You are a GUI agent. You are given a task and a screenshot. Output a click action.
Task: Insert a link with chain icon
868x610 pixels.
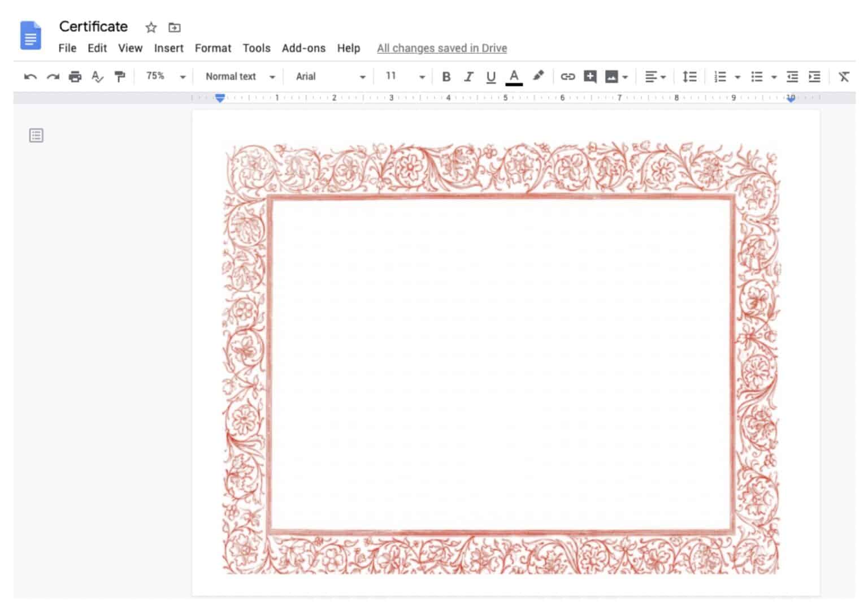(x=567, y=77)
